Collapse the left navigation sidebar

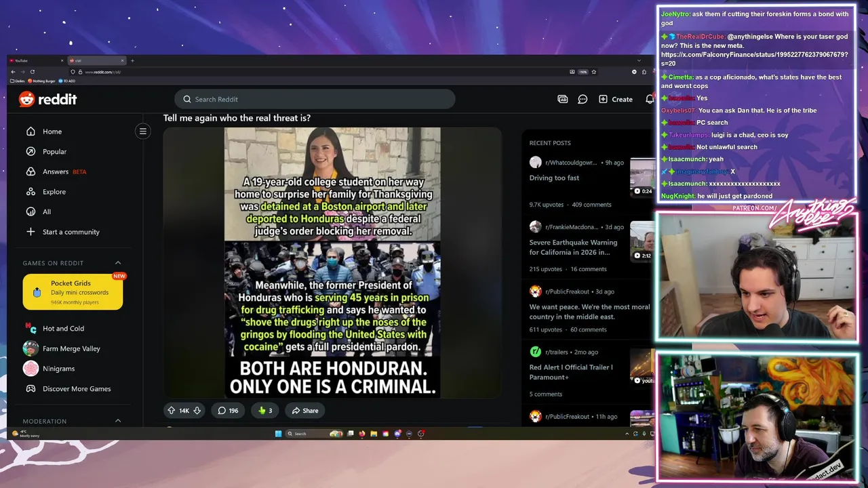[x=143, y=131]
